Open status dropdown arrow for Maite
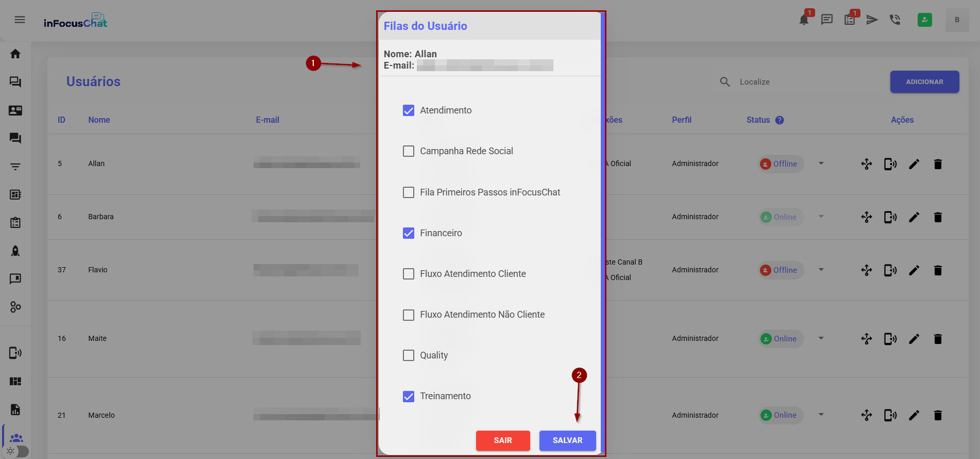980x459 pixels. (x=821, y=338)
